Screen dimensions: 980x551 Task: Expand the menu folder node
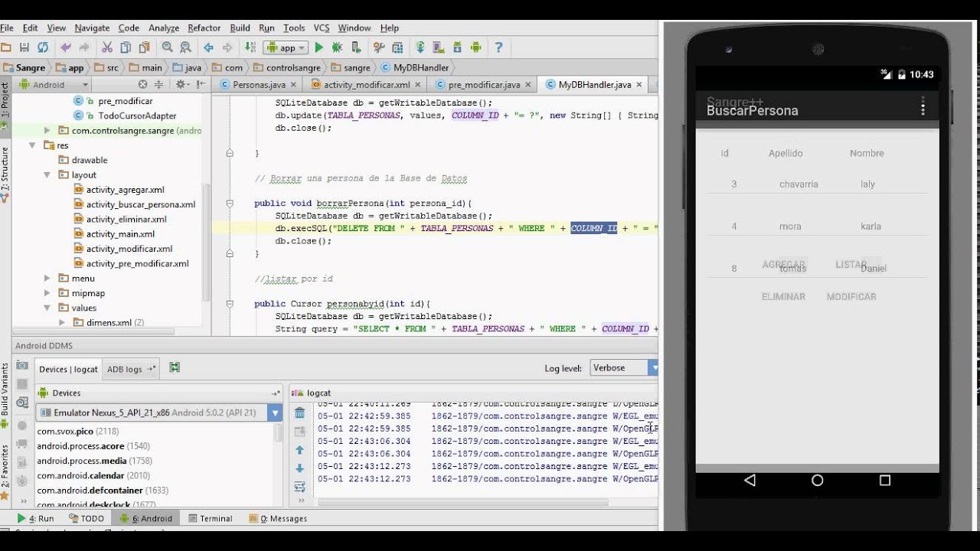pos(47,279)
